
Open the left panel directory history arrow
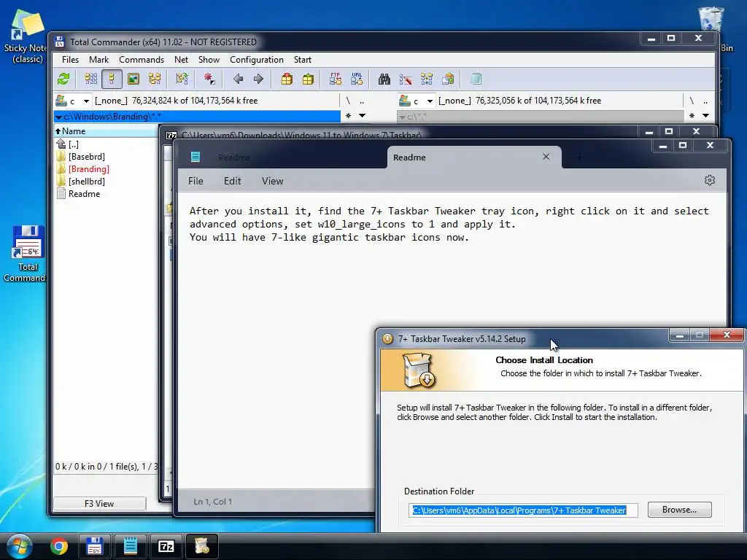(x=362, y=116)
